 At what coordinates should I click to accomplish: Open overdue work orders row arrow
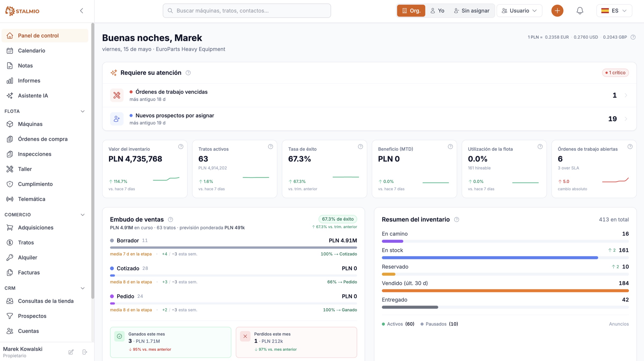click(626, 95)
